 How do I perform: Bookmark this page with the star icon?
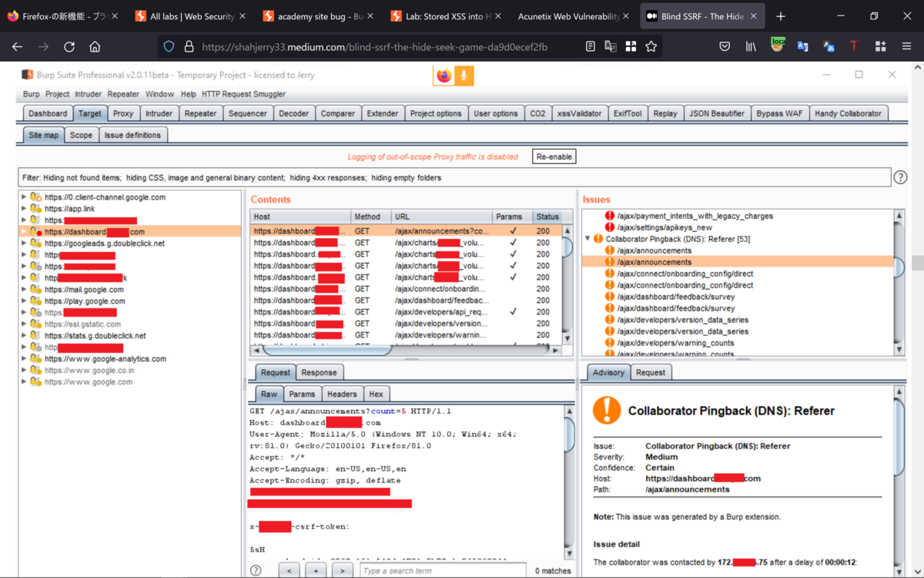pyautogui.click(x=651, y=47)
